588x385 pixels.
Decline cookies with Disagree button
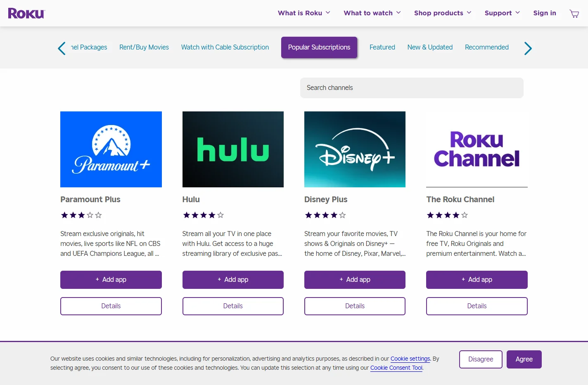tap(481, 359)
